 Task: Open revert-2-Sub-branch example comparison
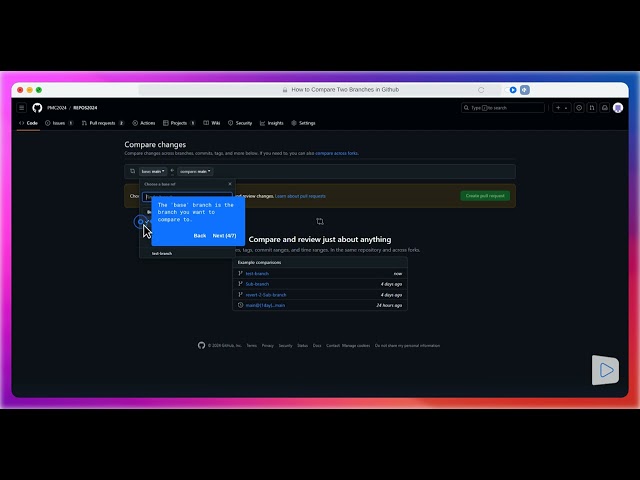coord(266,295)
